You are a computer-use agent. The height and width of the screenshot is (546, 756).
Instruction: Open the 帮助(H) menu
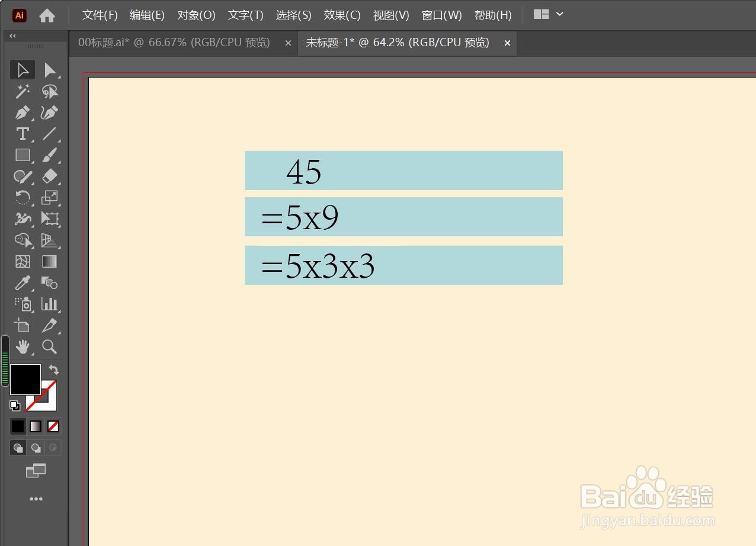click(x=493, y=15)
